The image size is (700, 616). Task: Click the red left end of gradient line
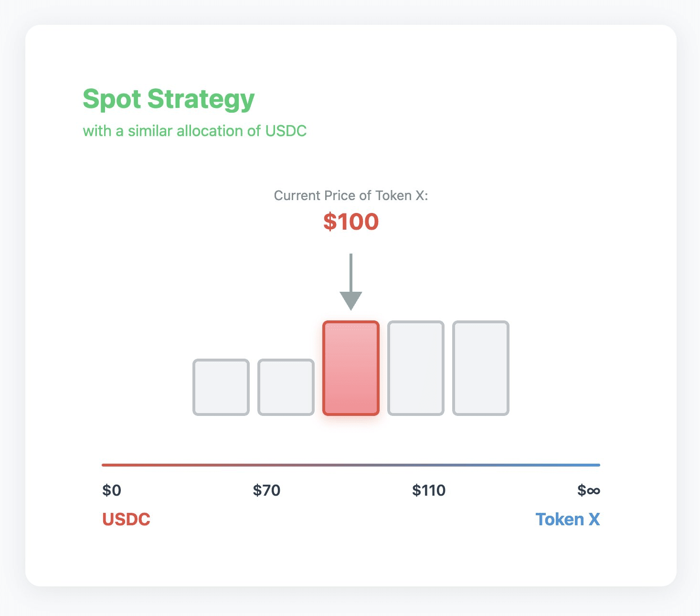(x=106, y=465)
